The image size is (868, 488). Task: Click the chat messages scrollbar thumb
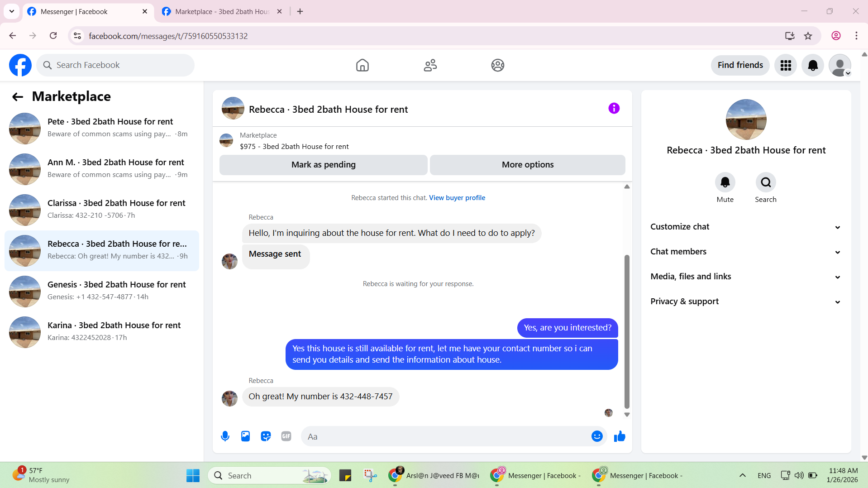627,332
